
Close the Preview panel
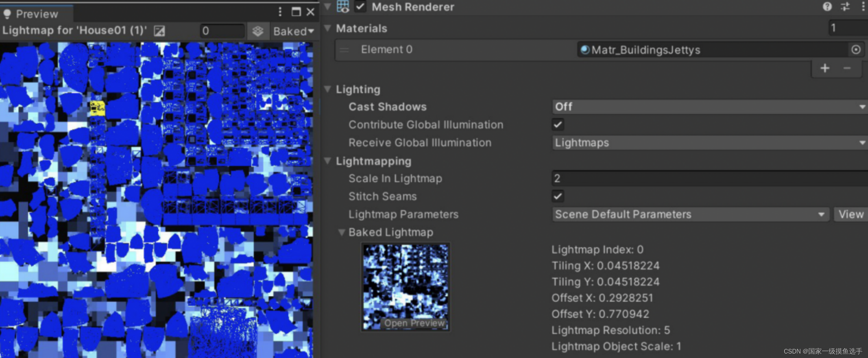(x=310, y=12)
